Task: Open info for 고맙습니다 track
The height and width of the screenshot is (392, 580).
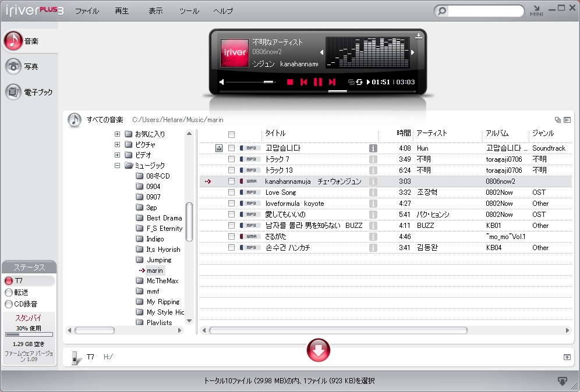Action: coord(373,148)
